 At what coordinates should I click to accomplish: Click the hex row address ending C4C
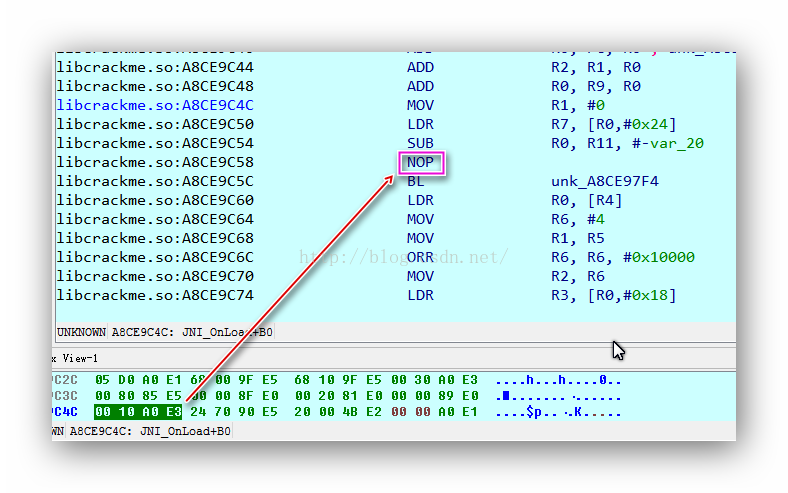click(x=65, y=412)
